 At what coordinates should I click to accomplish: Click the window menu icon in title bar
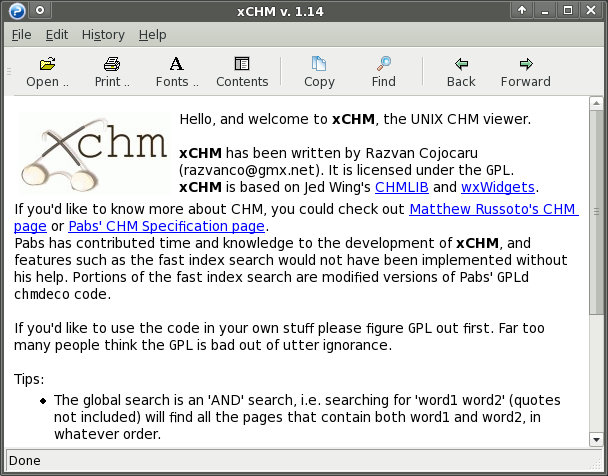tap(17, 11)
